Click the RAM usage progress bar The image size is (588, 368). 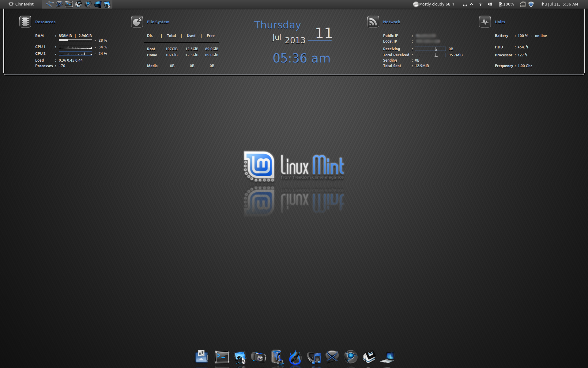(75, 40)
